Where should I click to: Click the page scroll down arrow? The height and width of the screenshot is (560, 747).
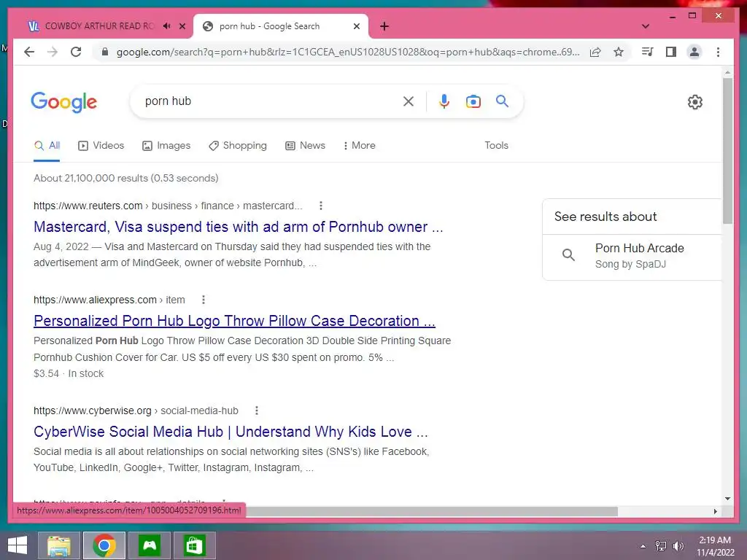click(x=727, y=499)
